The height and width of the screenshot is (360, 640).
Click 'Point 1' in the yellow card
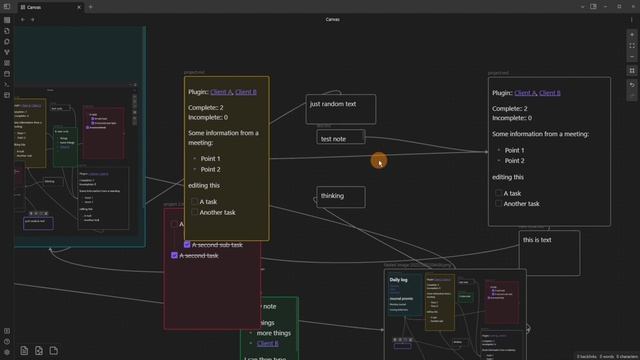210,158
